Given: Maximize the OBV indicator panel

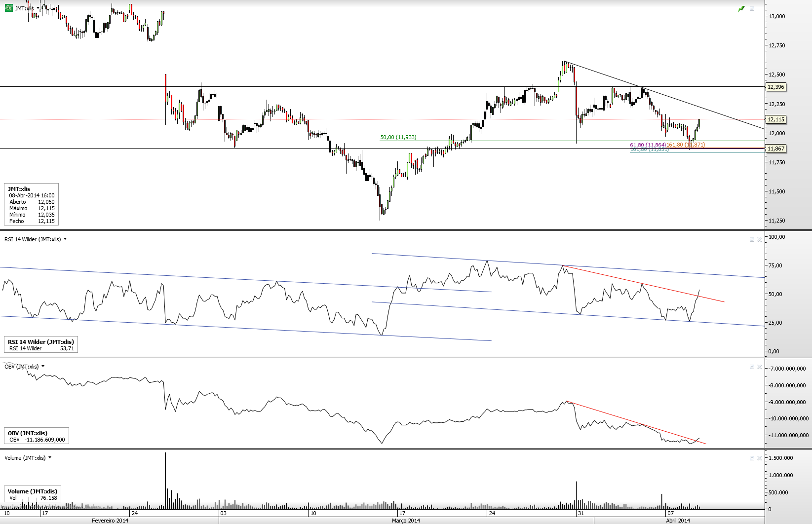Looking at the screenshot, I should 752,367.
